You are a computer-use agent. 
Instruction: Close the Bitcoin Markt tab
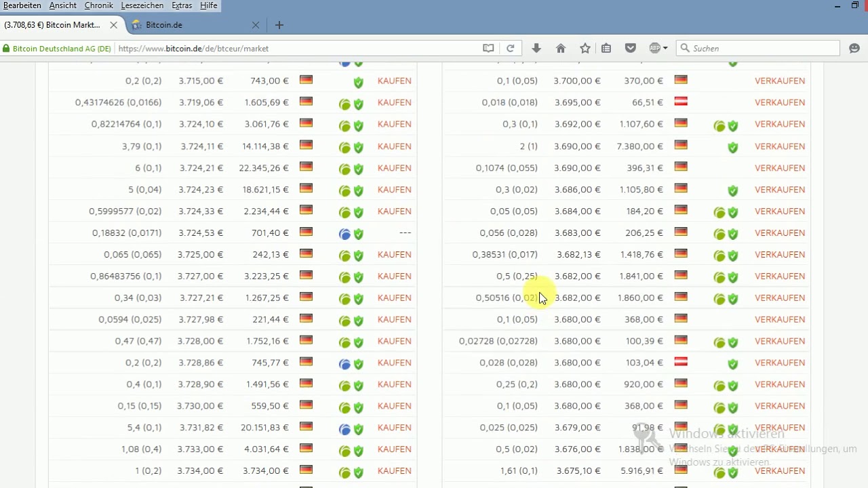(x=114, y=25)
